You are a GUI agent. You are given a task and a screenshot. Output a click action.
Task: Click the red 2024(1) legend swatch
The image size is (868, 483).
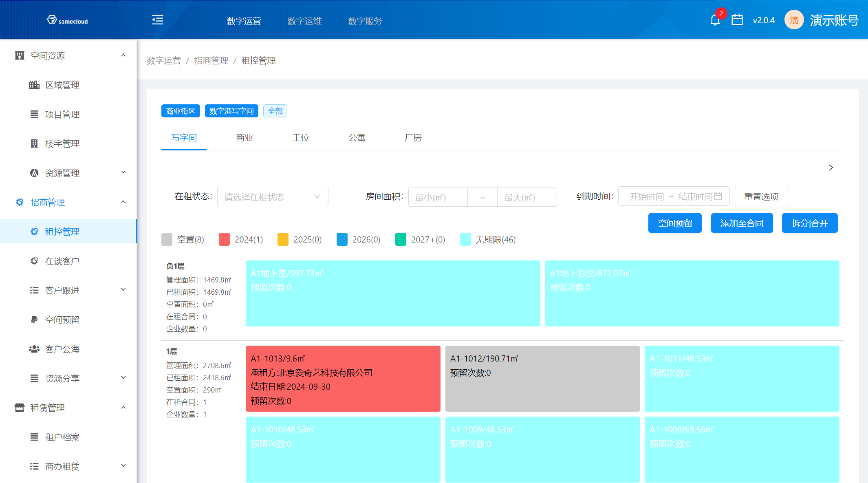(225, 239)
